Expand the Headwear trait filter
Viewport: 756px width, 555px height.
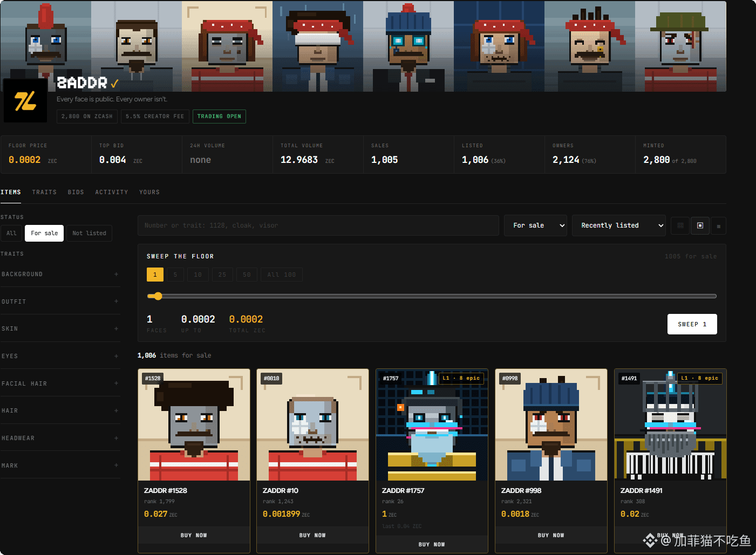(x=60, y=438)
